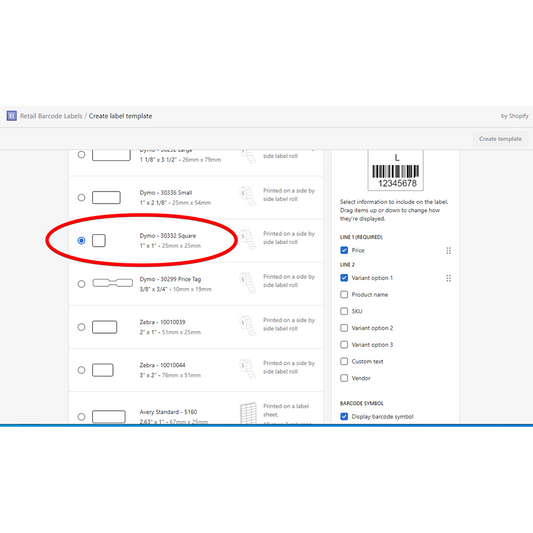This screenshot has height=533, width=533.
Task: Click the Create template button
Action: pos(500,139)
